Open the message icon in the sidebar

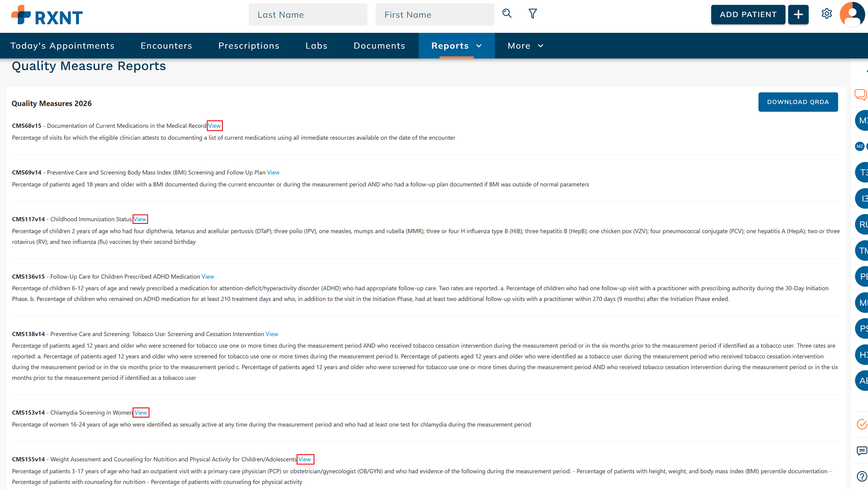pyautogui.click(x=862, y=451)
